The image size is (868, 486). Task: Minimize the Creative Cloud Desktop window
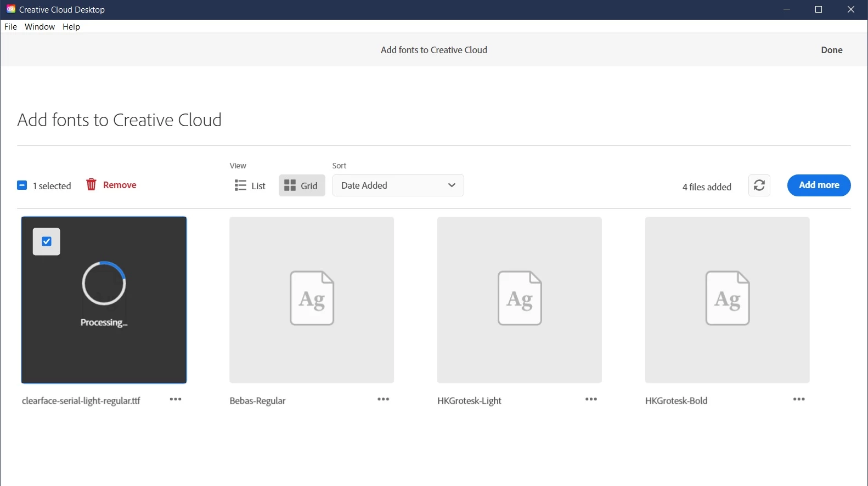pos(787,9)
